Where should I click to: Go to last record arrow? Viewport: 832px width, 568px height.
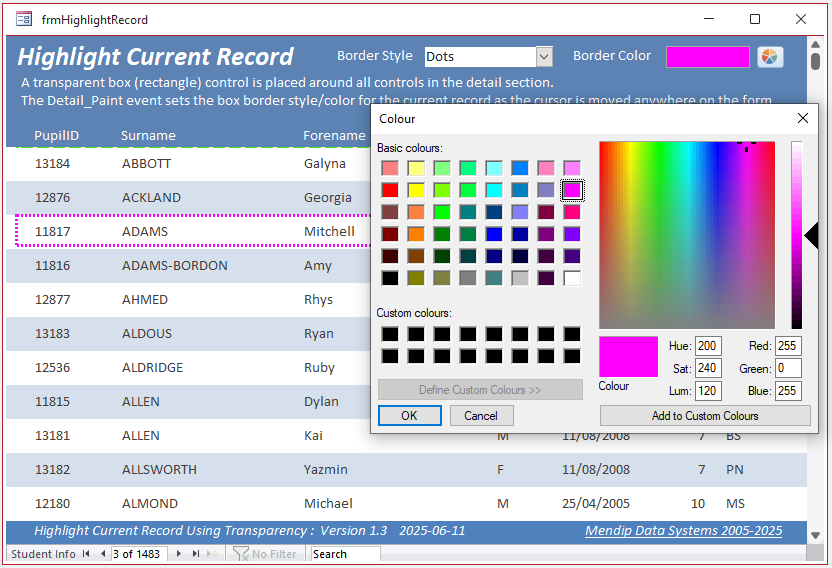point(196,554)
